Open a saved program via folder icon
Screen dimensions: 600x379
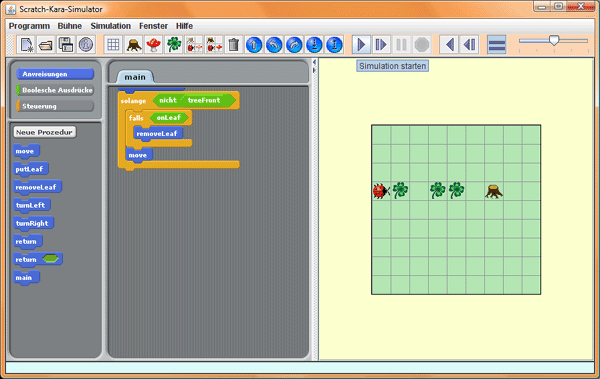(x=46, y=45)
